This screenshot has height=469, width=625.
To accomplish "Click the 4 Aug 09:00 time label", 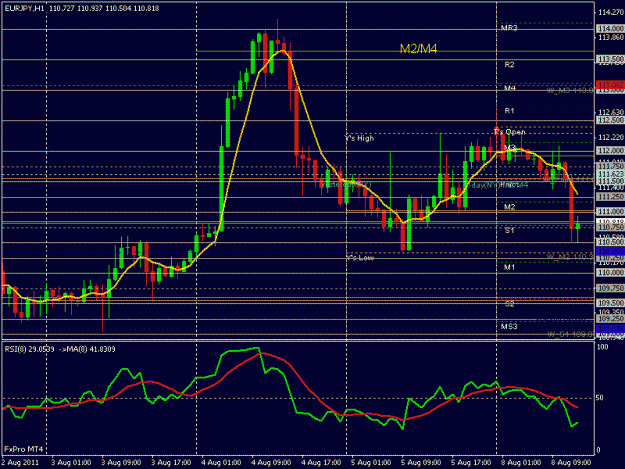I will click(271, 463).
